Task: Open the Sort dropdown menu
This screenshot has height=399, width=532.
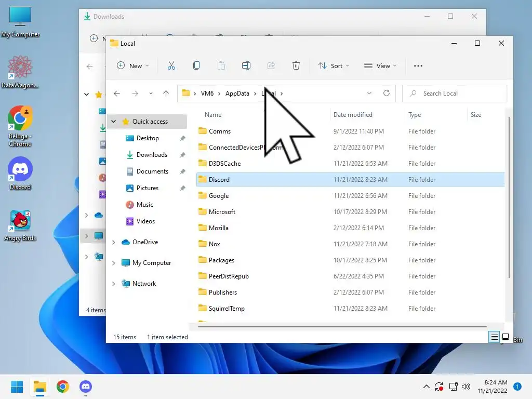Action: [334, 66]
